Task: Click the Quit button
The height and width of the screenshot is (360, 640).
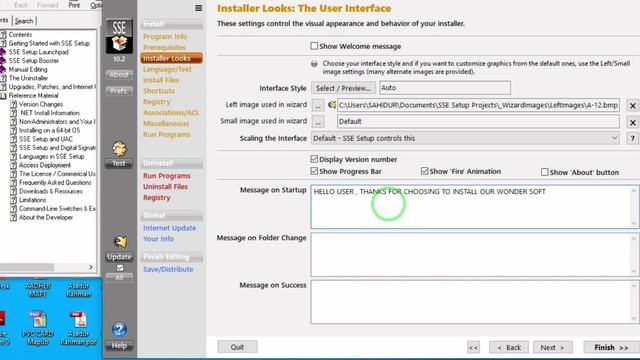Action: [x=237, y=347]
